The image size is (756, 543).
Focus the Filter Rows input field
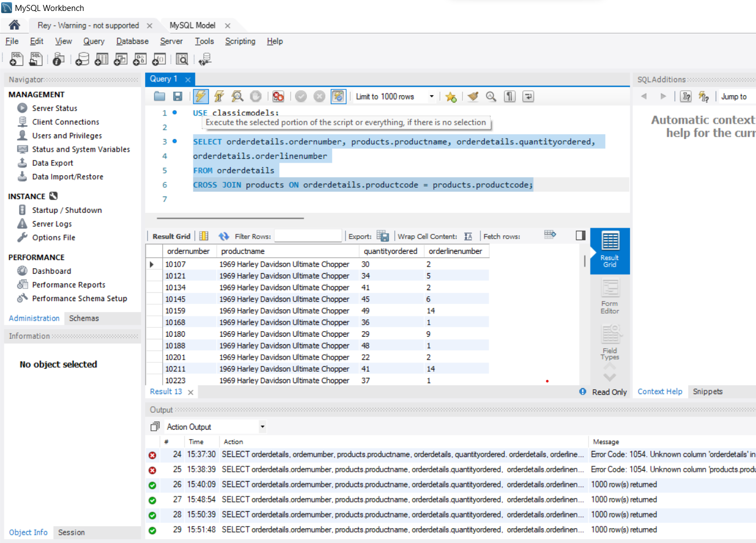(x=308, y=236)
